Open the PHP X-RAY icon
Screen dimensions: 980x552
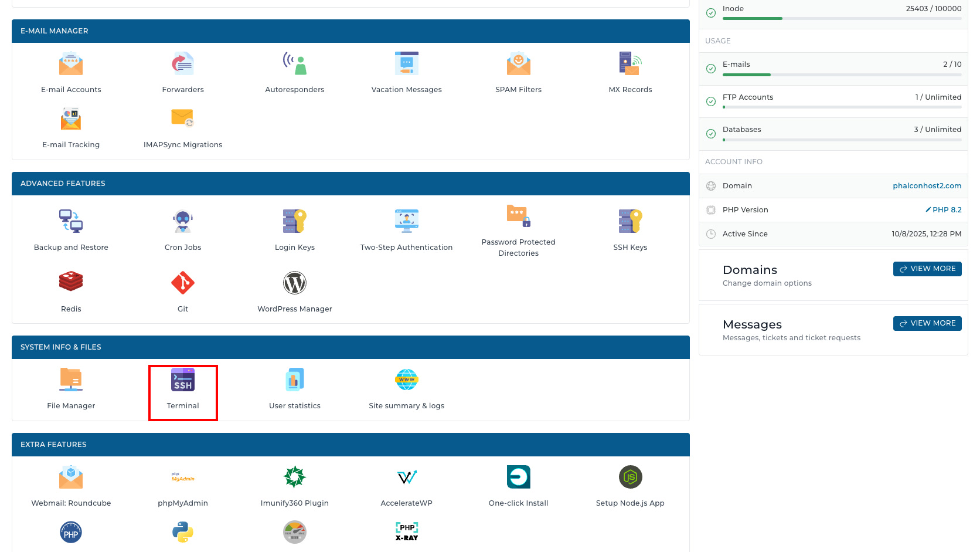[407, 532]
